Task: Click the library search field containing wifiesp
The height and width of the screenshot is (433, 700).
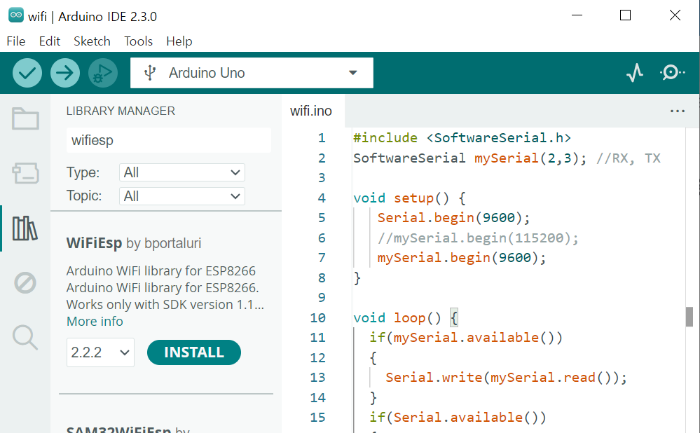Action: tap(168, 140)
